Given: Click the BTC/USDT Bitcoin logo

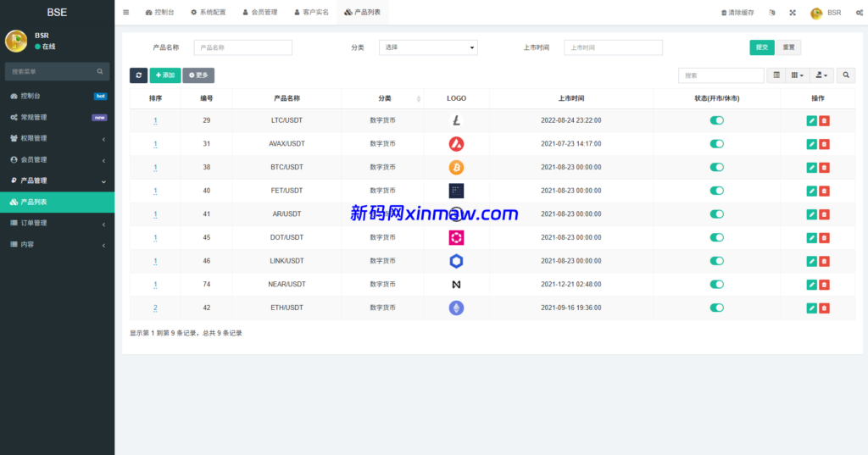Looking at the screenshot, I should pyautogui.click(x=456, y=167).
